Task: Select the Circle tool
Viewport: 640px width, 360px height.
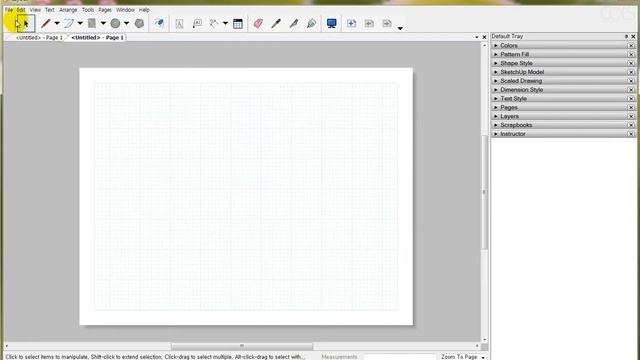Action: click(x=115, y=24)
